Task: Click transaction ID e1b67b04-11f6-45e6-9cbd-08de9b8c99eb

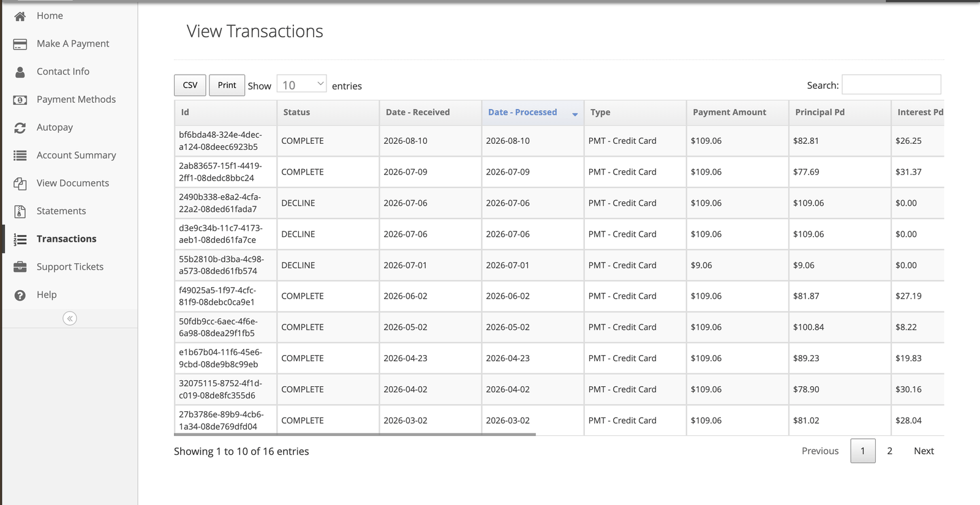Action: click(x=221, y=358)
